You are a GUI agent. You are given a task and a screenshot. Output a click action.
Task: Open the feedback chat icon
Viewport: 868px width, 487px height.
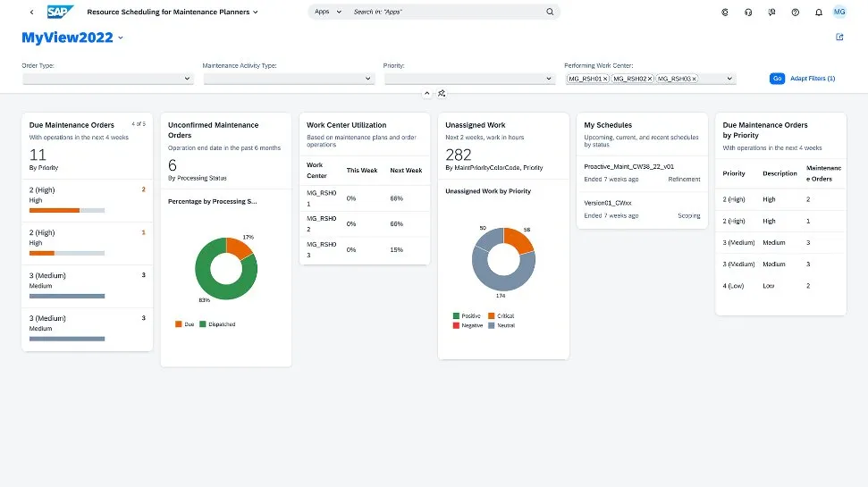pos(771,13)
